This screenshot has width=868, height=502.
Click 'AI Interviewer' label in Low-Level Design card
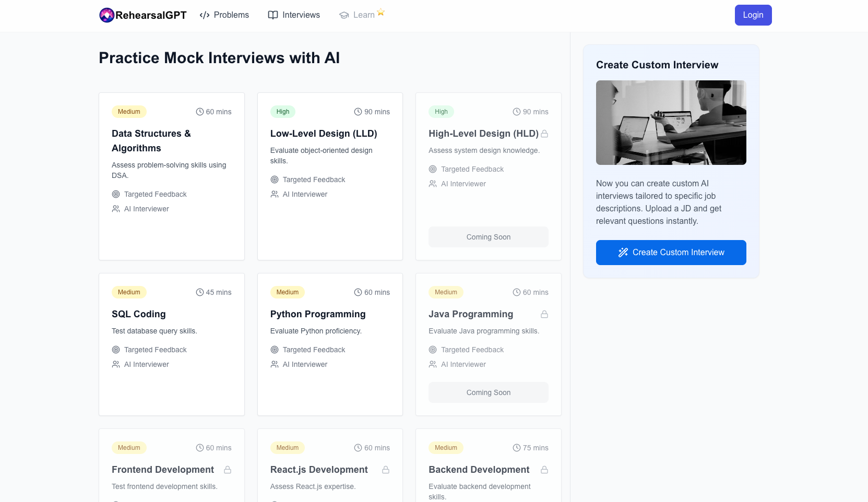305,194
